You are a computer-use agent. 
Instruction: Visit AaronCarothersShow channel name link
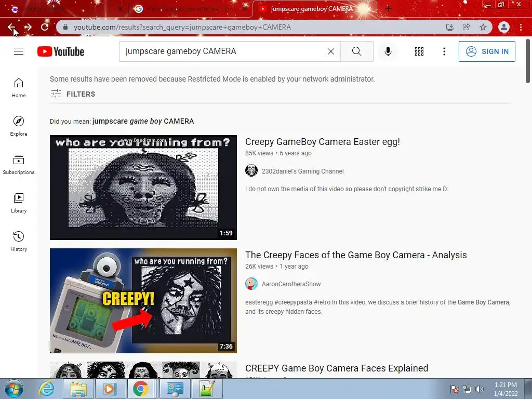[291, 284]
